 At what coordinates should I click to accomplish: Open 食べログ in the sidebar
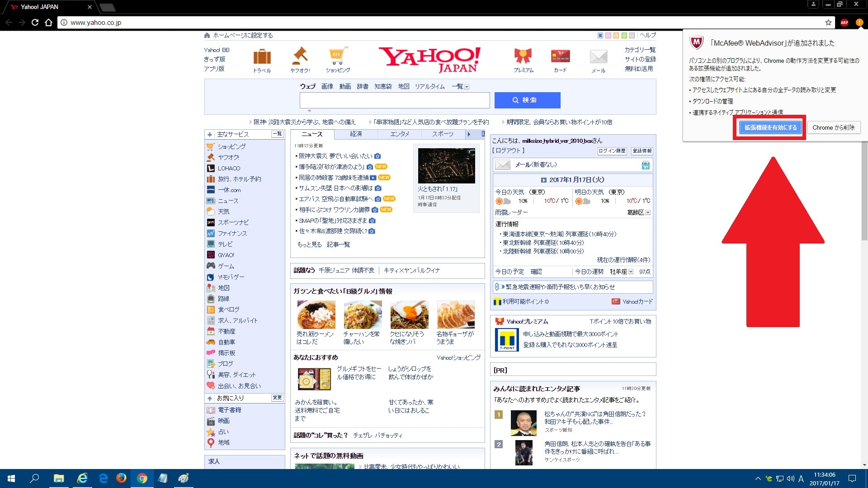[x=228, y=310]
